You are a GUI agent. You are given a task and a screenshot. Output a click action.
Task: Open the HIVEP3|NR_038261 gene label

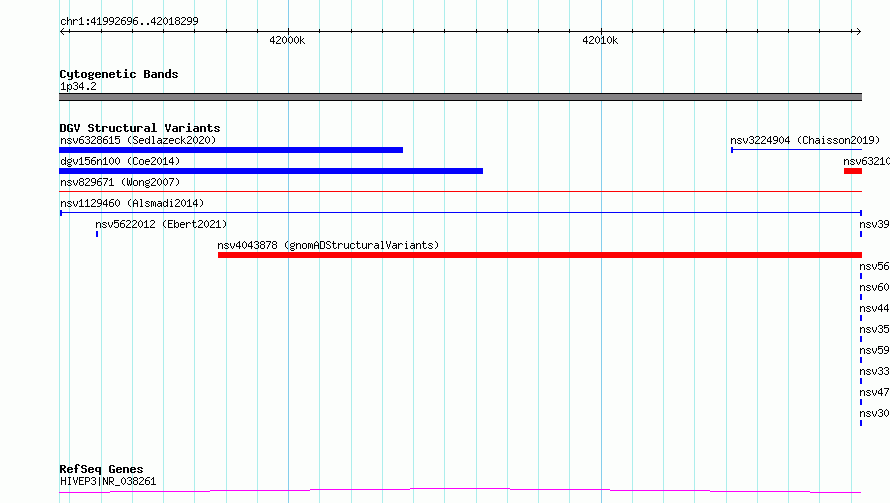pos(108,481)
